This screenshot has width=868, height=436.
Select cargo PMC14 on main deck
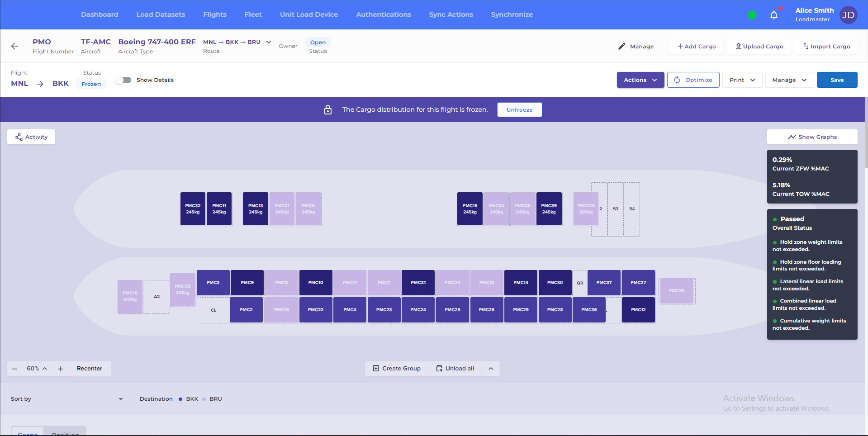521,283
